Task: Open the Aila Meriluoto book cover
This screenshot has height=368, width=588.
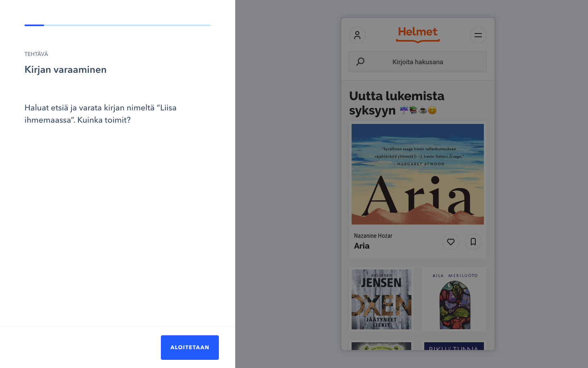Action: click(454, 299)
